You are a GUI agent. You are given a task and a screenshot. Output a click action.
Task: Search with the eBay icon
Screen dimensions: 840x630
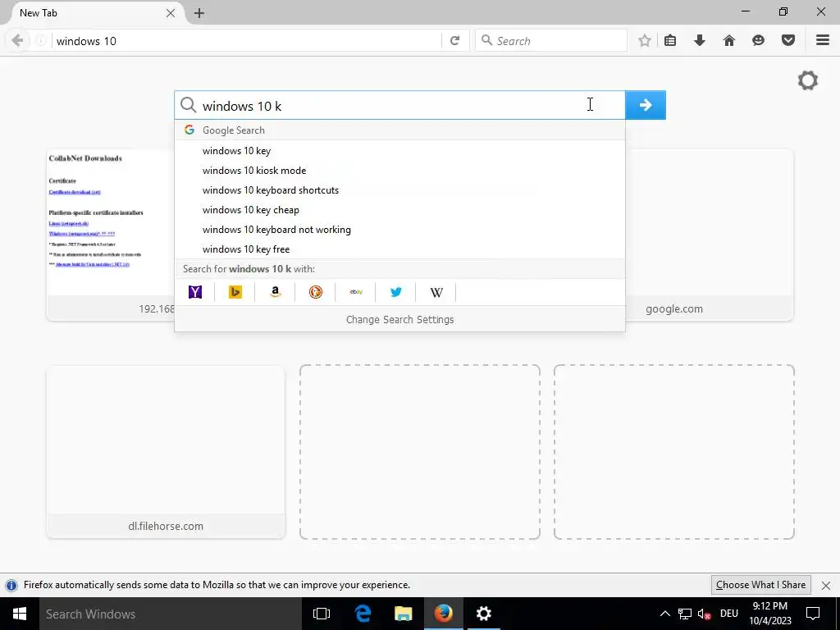pos(356,292)
